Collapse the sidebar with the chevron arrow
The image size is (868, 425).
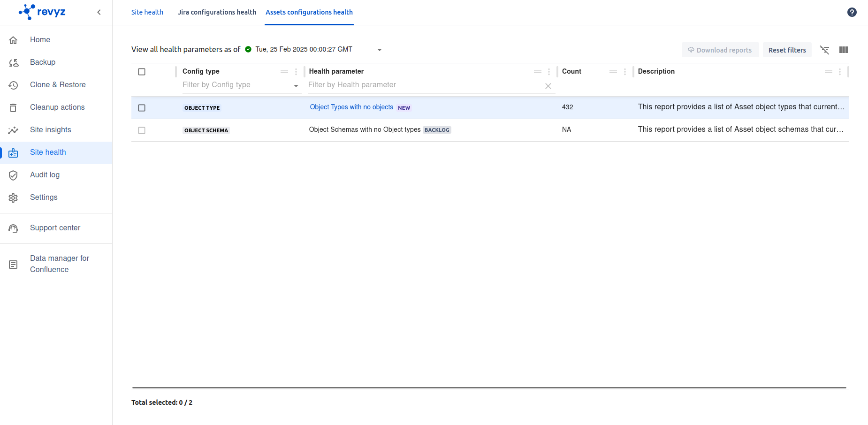pos(99,12)
